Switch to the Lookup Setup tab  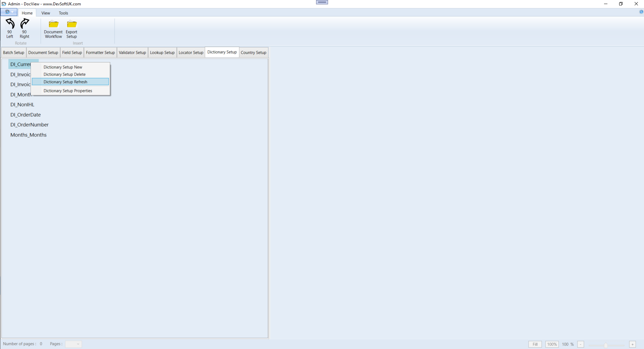[162, 52]
